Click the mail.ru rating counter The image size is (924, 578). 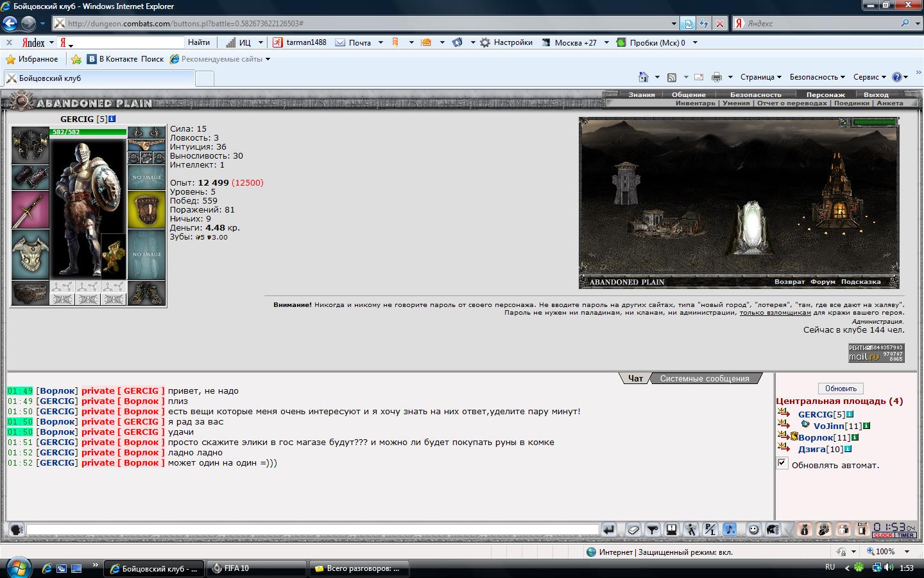tap(876, 353)
